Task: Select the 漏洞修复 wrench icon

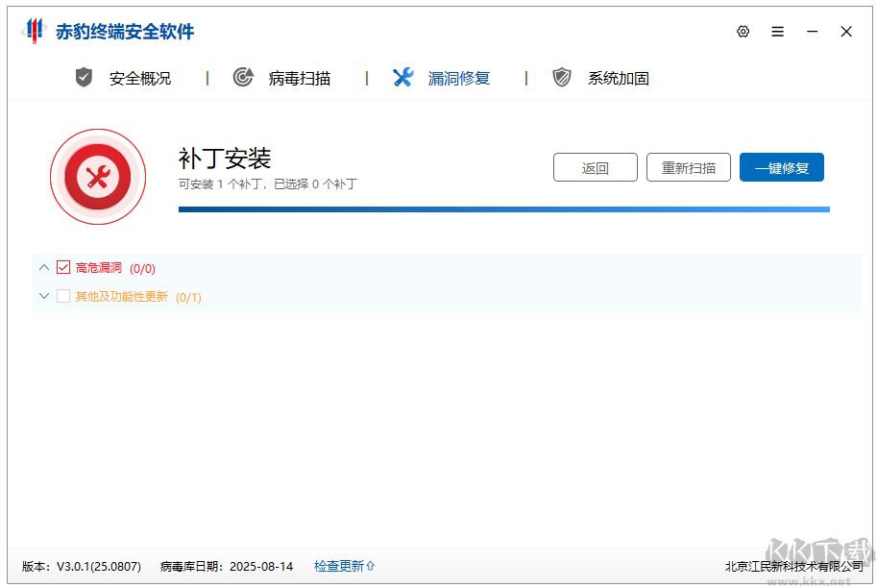Action: pyautogui.click(x=402, y=78)
